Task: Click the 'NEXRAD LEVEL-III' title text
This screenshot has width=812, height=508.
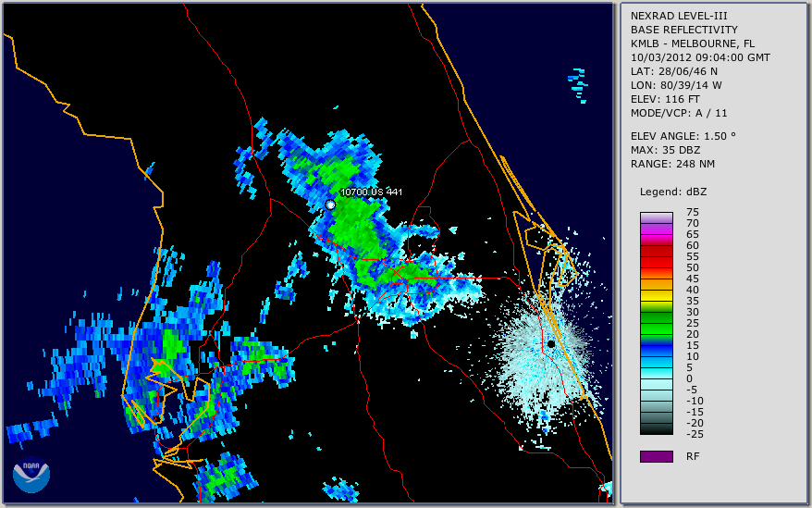Action: tap(679, 16)
